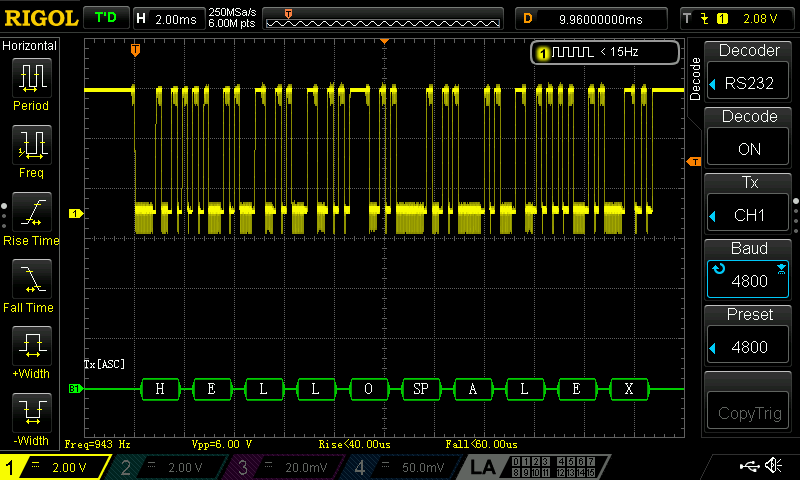Screen dimensions: 800x480
Task: Select the -Width measurement icon
Action: (x=32, y=412)
